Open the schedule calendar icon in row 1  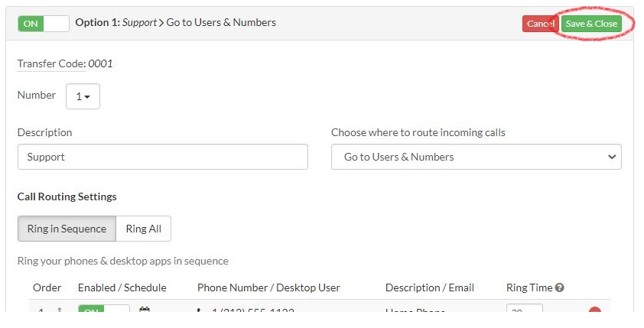pyautogui.click(x=145, y=312)
